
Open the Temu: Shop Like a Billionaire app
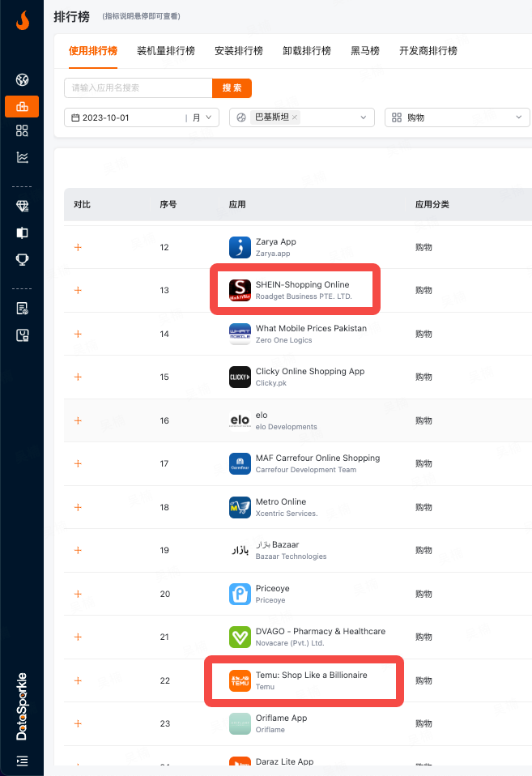pyautogui.click(x=311, y=675)
